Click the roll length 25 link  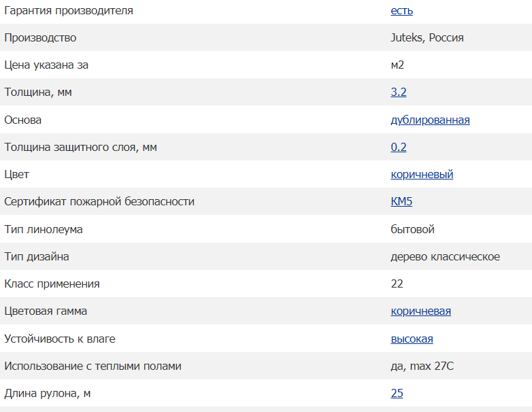click(397, 393)
